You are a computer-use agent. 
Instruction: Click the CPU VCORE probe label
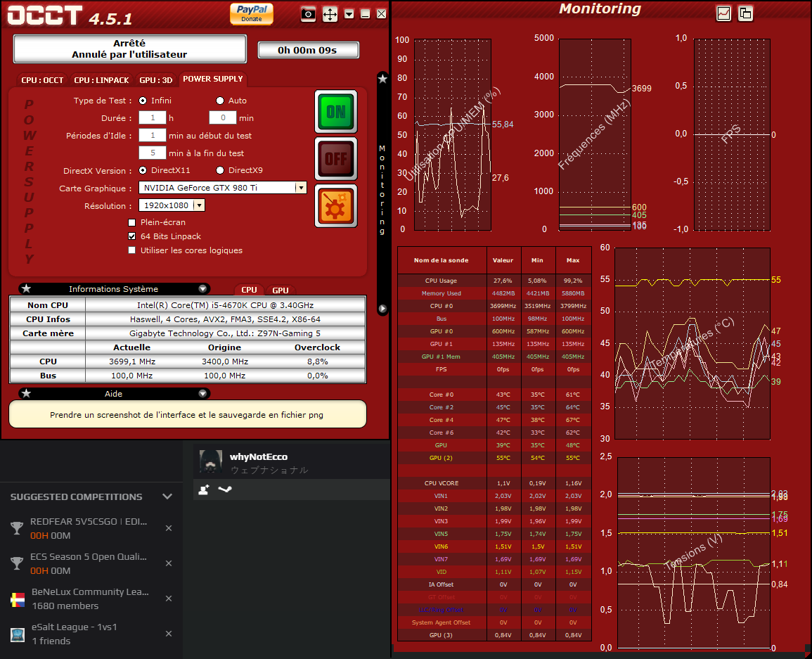pyautogui.click(x=442, y=483)
